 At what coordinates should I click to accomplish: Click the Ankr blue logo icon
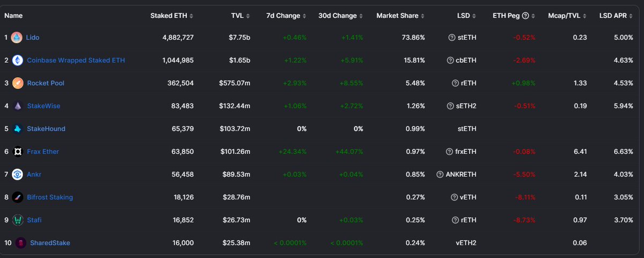tap(17, 174)
